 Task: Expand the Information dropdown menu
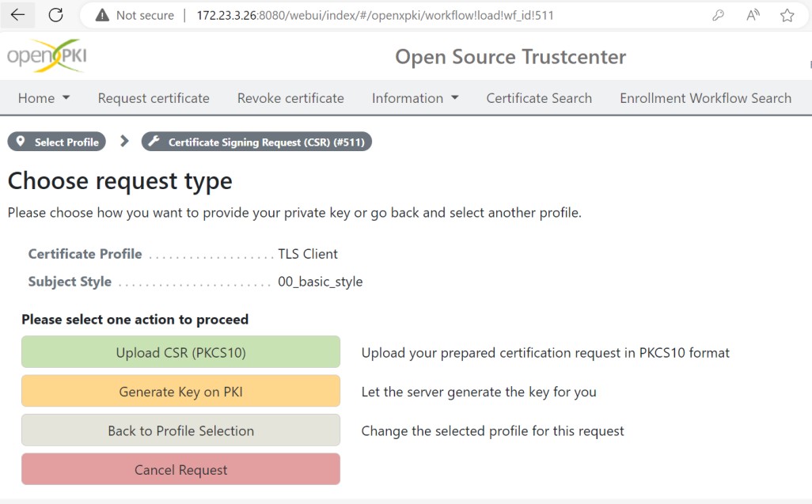coord(415,98)
